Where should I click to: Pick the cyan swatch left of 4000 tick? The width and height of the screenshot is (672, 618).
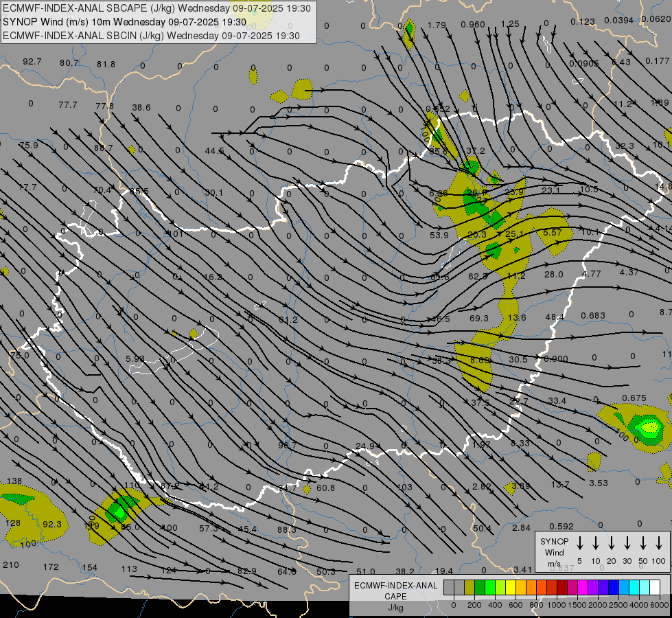click(x=635, y=588)
